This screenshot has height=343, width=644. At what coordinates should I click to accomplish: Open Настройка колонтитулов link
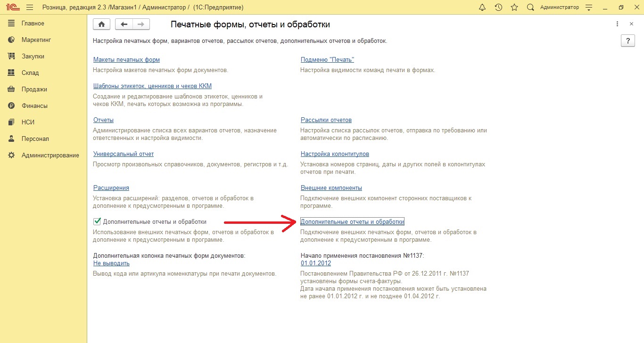point(335,154)
